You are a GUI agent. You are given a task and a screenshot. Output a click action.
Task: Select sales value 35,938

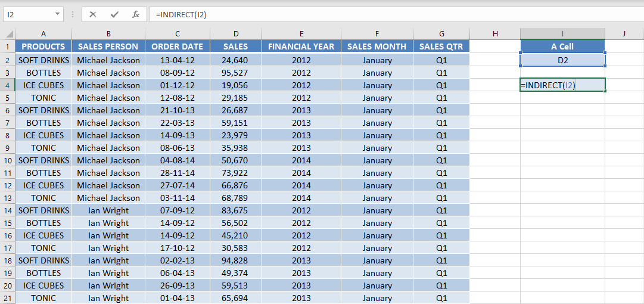[x=236, y=148]
